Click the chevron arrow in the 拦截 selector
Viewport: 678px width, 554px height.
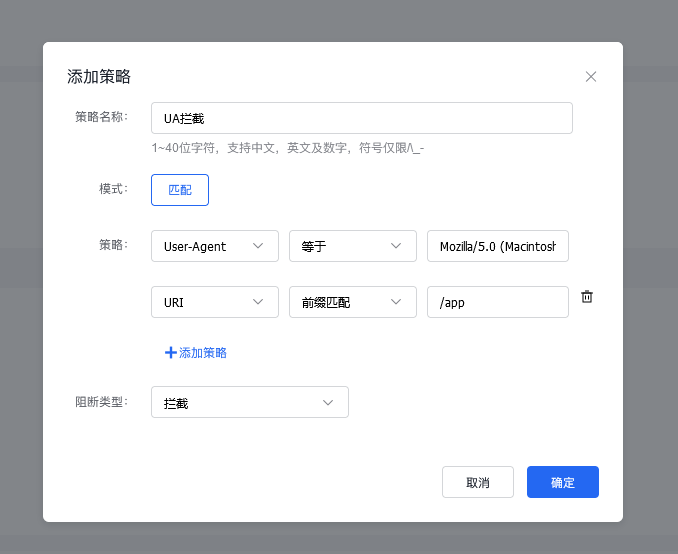[x=328, y=402]
